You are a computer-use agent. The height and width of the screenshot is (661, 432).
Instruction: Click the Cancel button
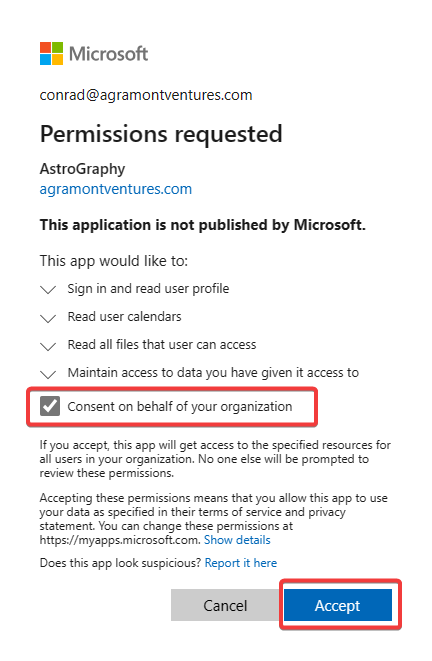(x=225, y=605)
